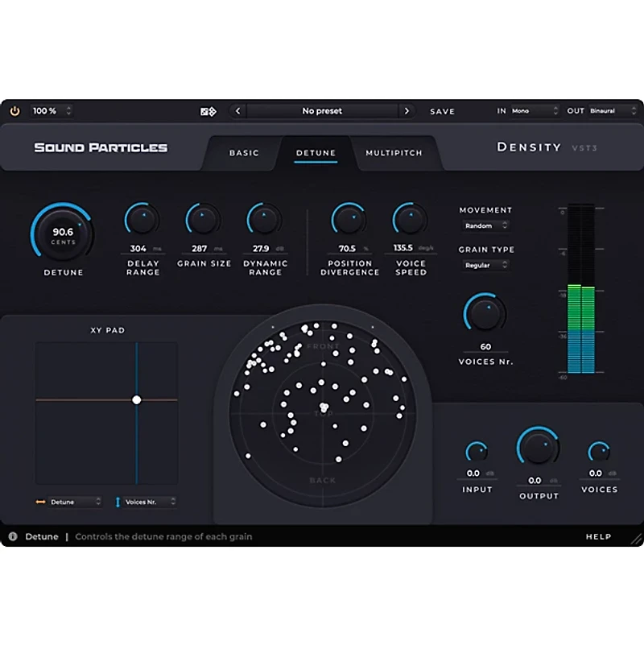This screenshot has height=645, width=644.
Task: Click the randomize dice icon
Action: click(x=207, y=111)
